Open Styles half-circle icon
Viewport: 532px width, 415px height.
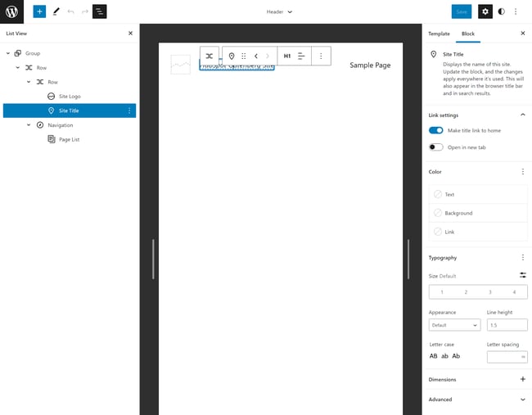click(501, 11)
